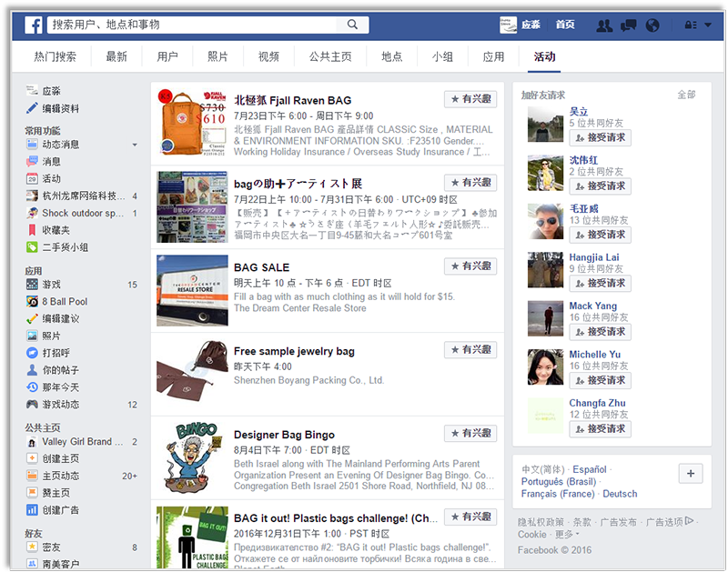Accept friend request from 吴立
The width and height of the screenshot is (728, 572).
[x=601, y=138]
